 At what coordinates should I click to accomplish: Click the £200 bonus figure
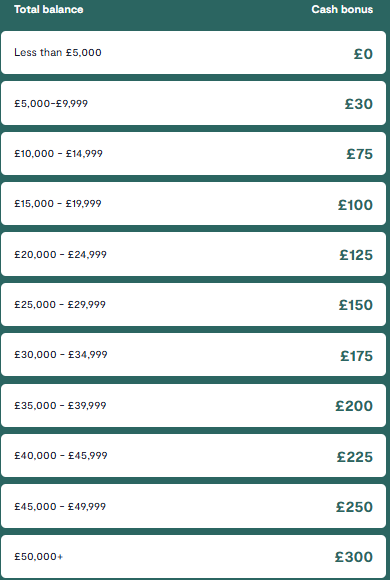point(354,406)
